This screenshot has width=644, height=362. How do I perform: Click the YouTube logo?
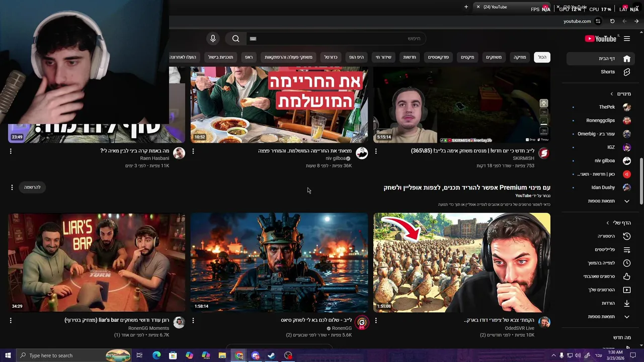point(601,39)
